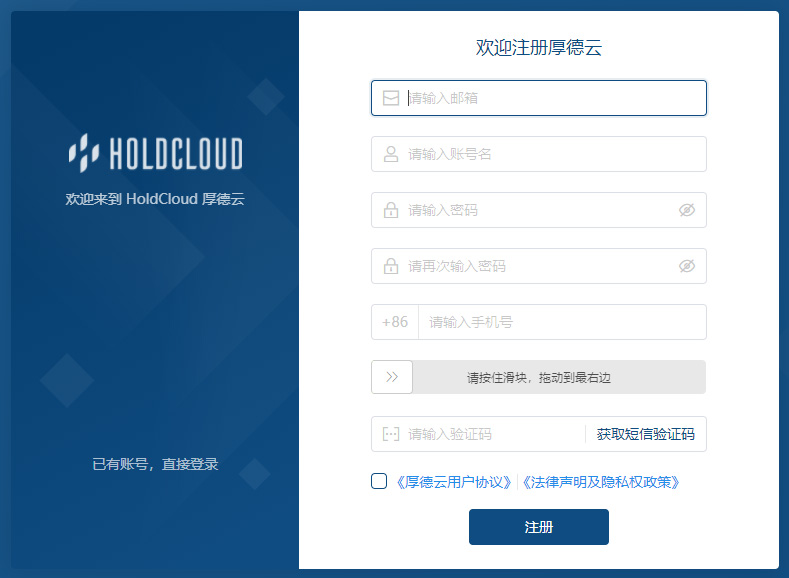Focus the phone number input 请输入手机号
Viewport: 789px width, 578px height.
[562, 322]
